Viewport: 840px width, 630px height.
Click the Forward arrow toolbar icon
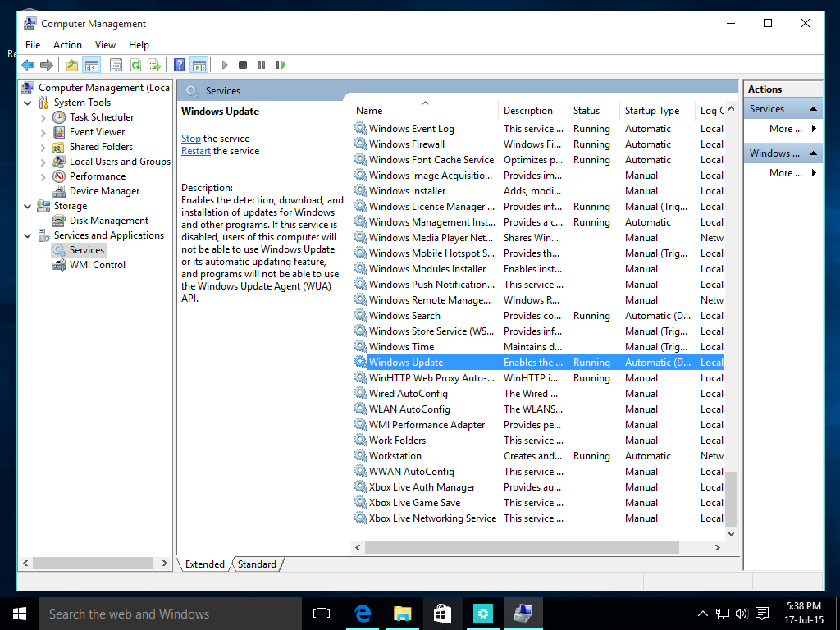point(47,66)
